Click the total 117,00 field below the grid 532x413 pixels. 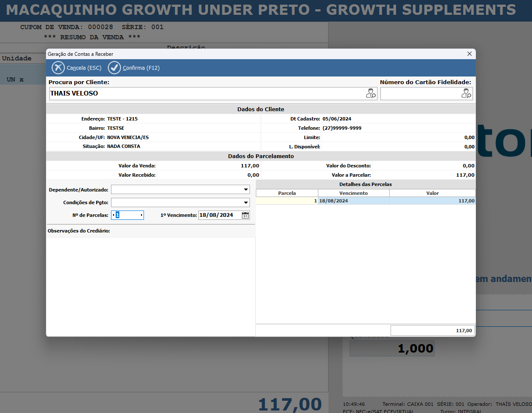432,331
